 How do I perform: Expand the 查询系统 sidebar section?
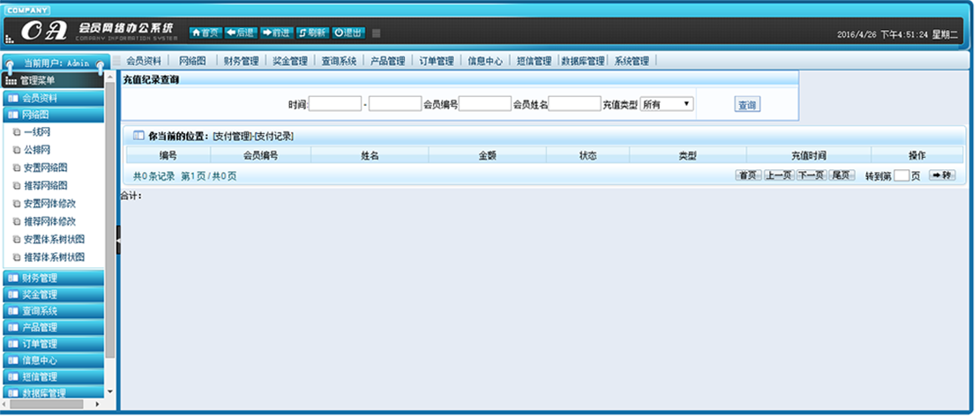click(54, 310)
